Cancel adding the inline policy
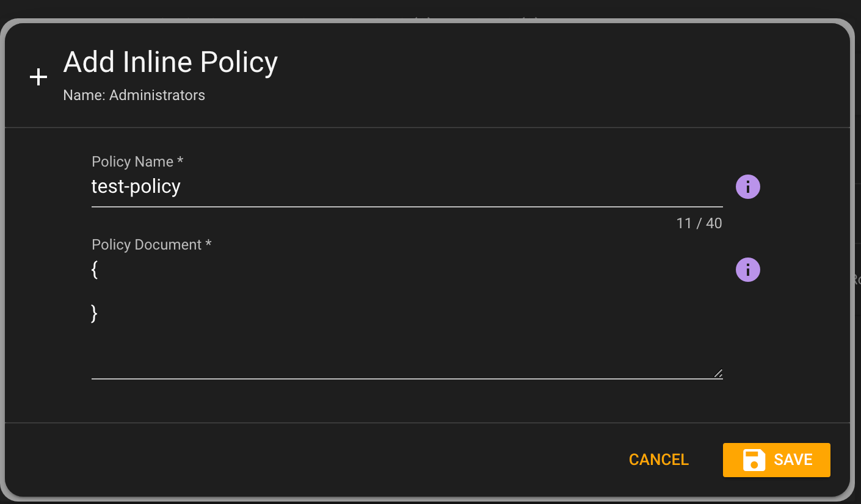Viewport: 861px width, 504px height. coord(659,459)
